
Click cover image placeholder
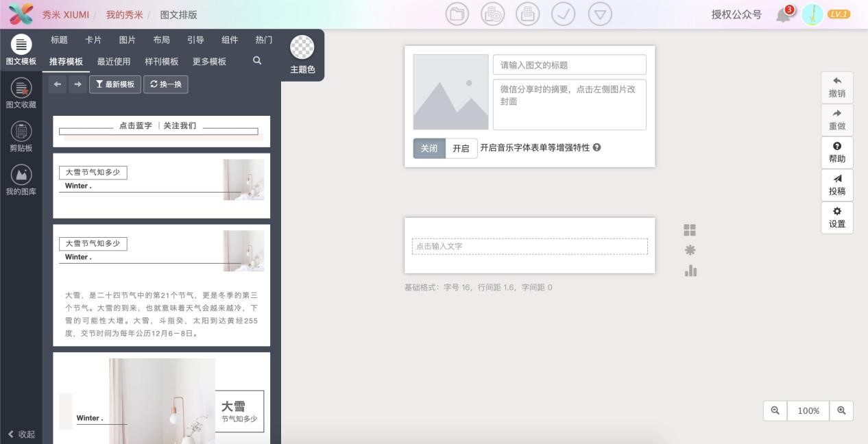[450, 92]
